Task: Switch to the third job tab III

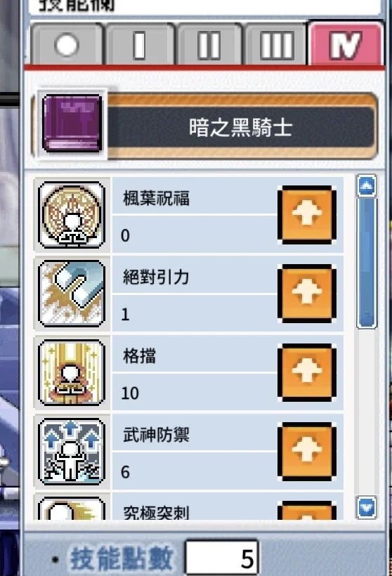Action: tap(276, 45)
